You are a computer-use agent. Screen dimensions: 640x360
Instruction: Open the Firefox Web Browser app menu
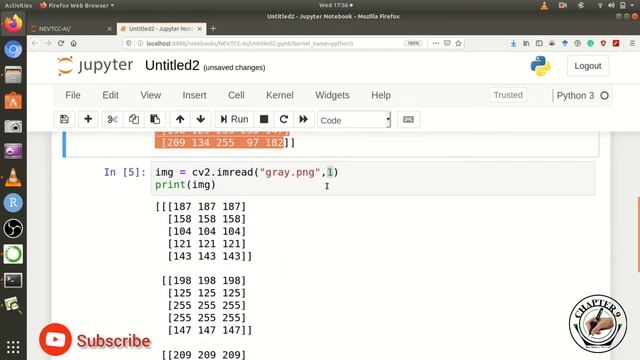tap(77, 5)
